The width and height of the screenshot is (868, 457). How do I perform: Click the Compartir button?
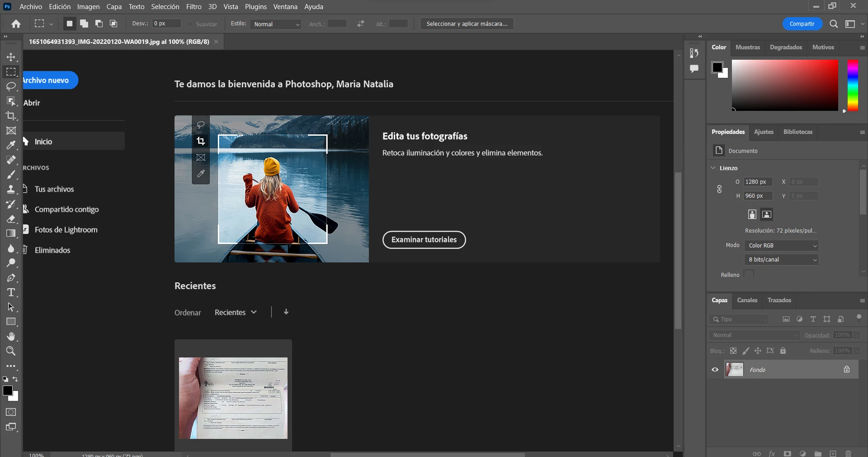click(x=802, y=24)
